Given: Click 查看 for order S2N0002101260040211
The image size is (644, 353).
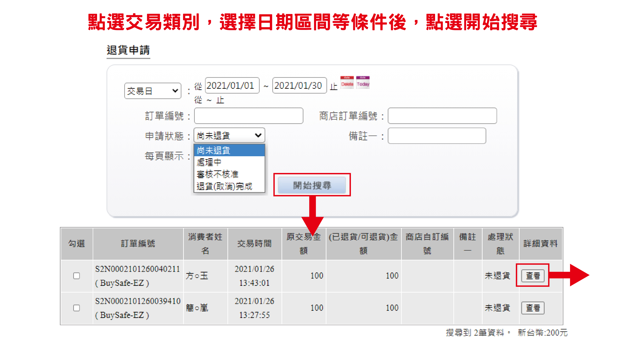Looking at the screenshot, I should tap(533, 276).
